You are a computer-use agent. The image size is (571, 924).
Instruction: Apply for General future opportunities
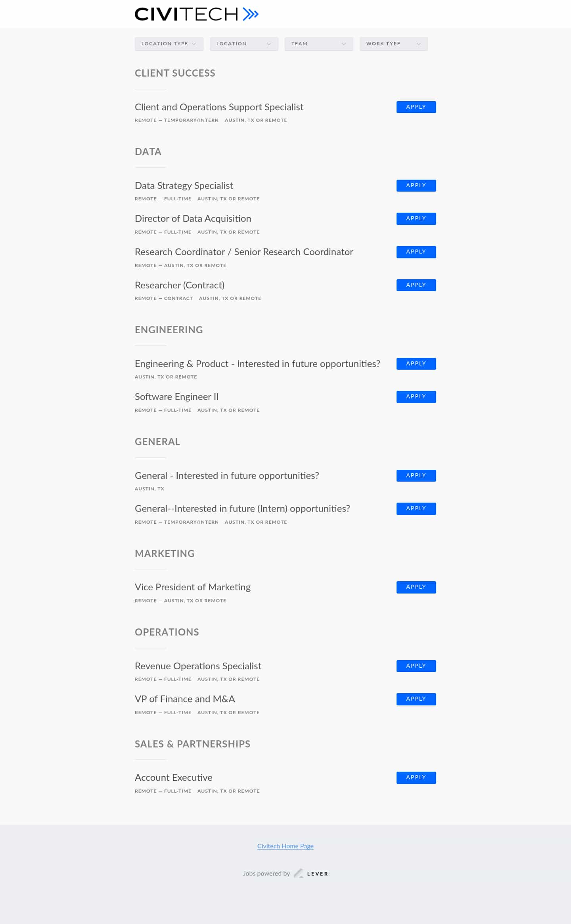tap(416, 476)
